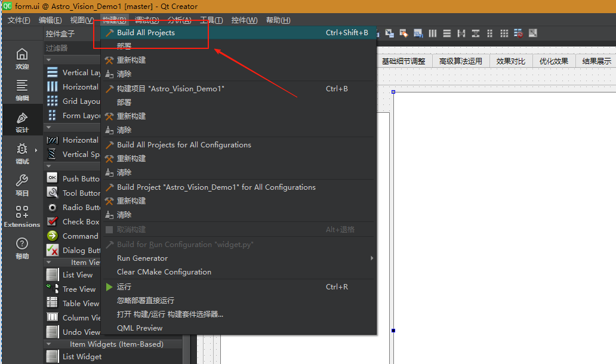Viewport: 616px width, 364px height.
Task: Collapse the category arrow above Vertical Layout
Action: click(x=49, y=60)
